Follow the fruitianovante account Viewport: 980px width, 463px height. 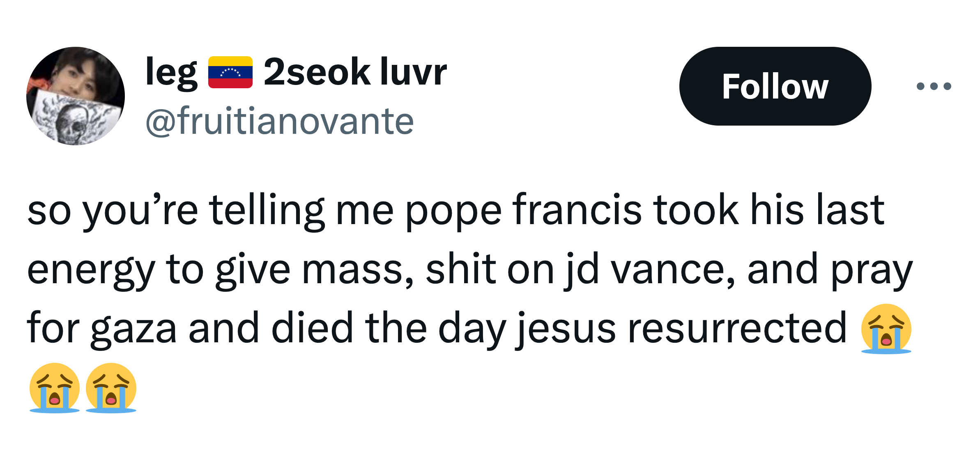coord(775,86)
